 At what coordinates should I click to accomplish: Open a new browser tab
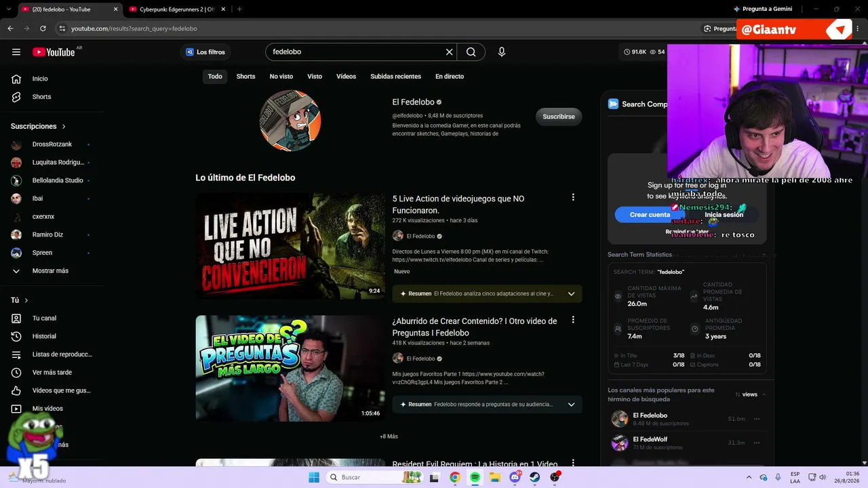click(x=239, y=9)
